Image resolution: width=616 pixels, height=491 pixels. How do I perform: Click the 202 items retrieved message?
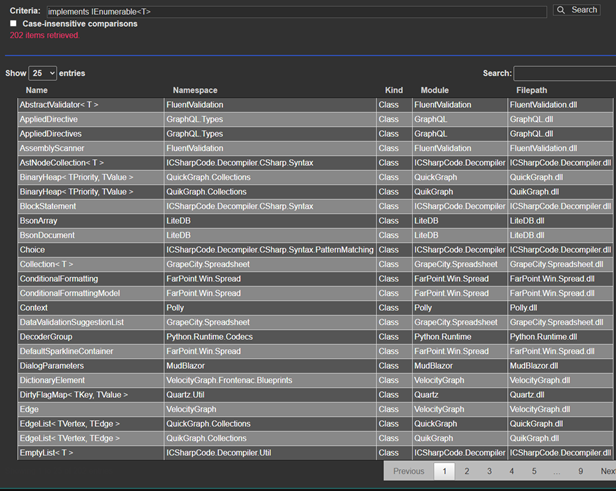point(44,35)
